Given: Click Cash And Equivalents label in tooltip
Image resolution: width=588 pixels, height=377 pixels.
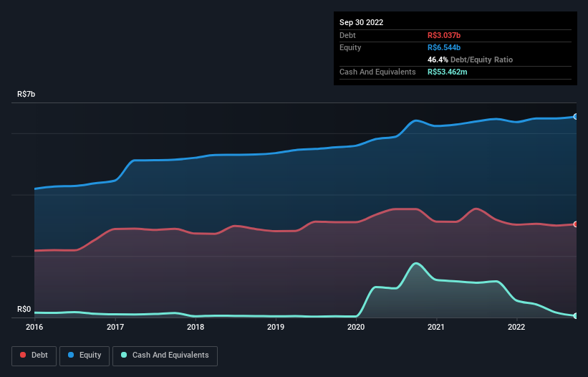Looking at the screenshot, I should [x=377, y=72].
